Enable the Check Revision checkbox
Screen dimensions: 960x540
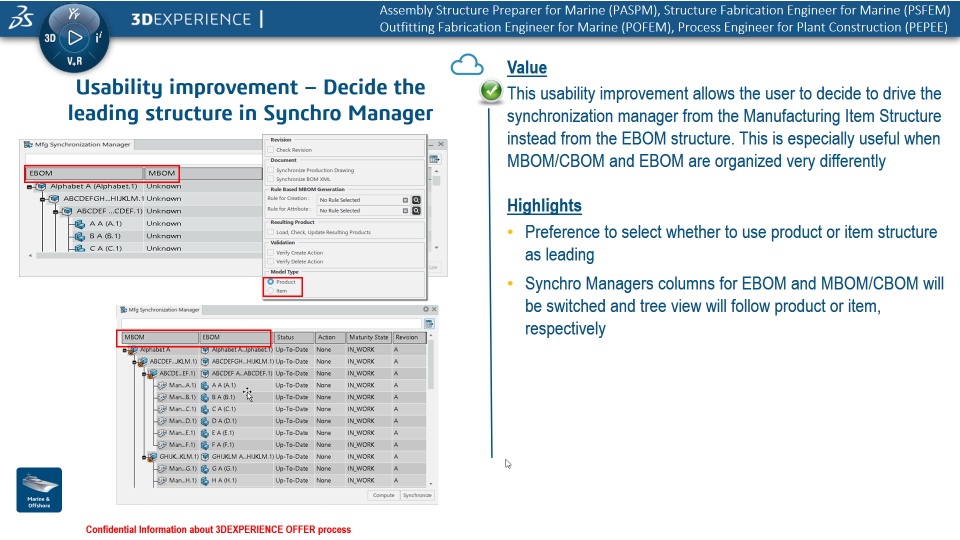pyautogui.click(x=271, y=149)
